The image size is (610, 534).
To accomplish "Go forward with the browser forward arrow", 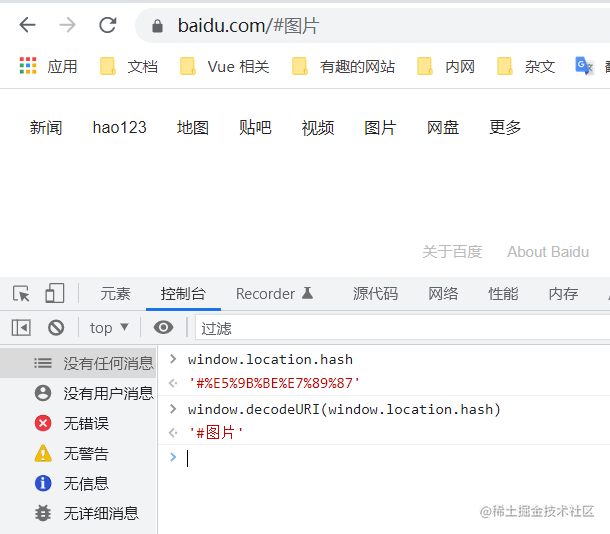I will tap(68, 25).
